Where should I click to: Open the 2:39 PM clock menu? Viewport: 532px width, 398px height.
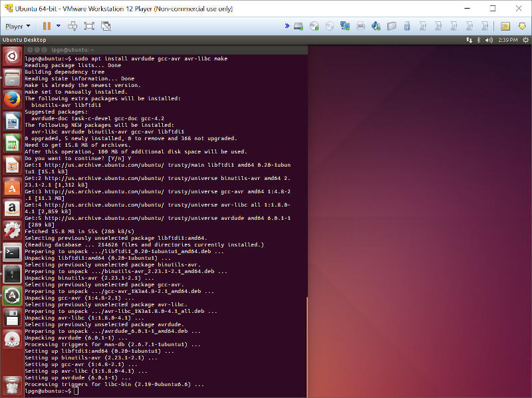[x=508, y=40]
